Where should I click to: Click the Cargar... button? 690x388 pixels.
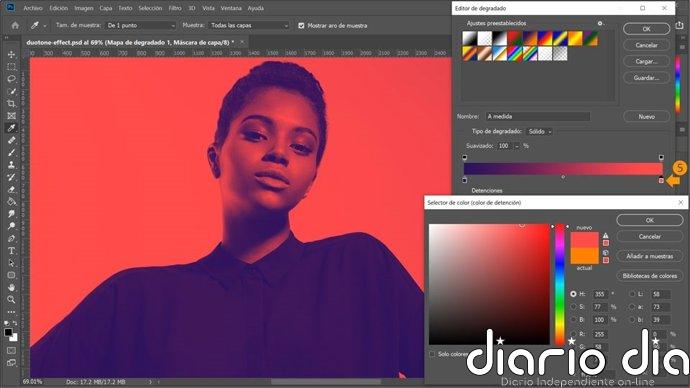point(646,61)
